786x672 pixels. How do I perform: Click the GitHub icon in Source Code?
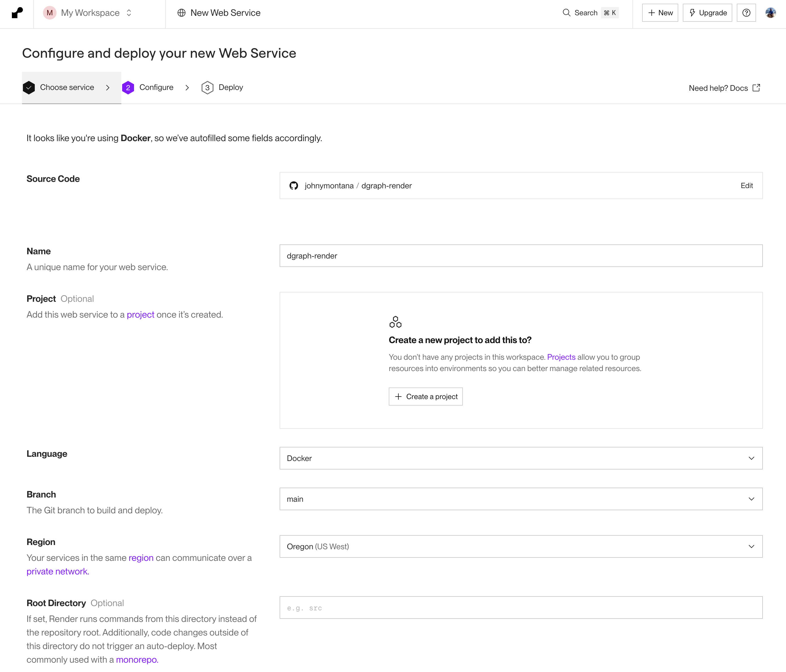point(293,186)
